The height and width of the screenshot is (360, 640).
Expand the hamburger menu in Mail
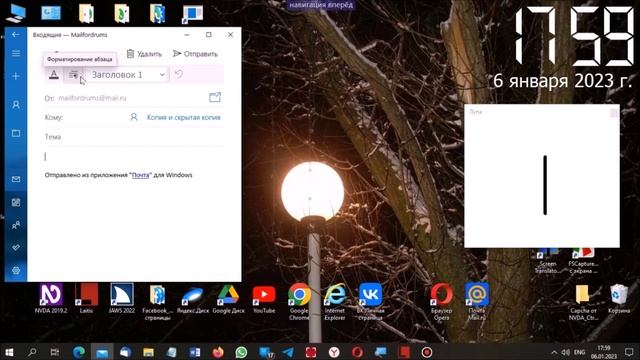(x=16, y=53)
